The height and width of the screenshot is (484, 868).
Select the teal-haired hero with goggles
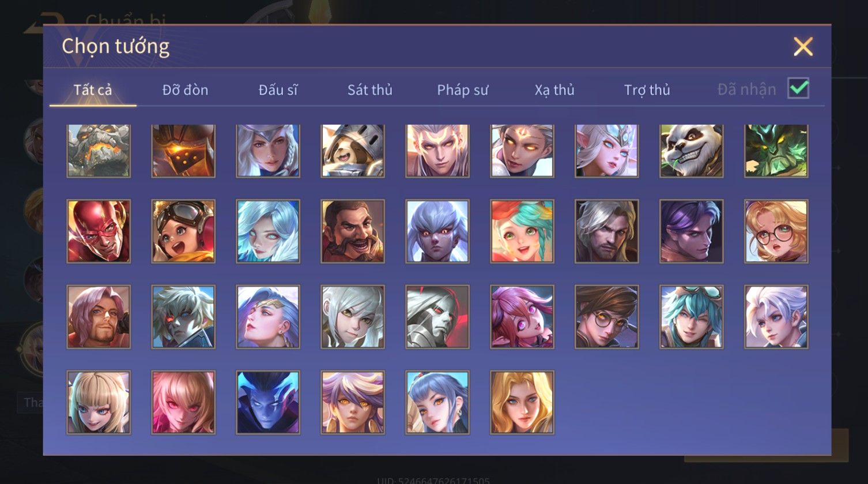[x=691, y=317]
